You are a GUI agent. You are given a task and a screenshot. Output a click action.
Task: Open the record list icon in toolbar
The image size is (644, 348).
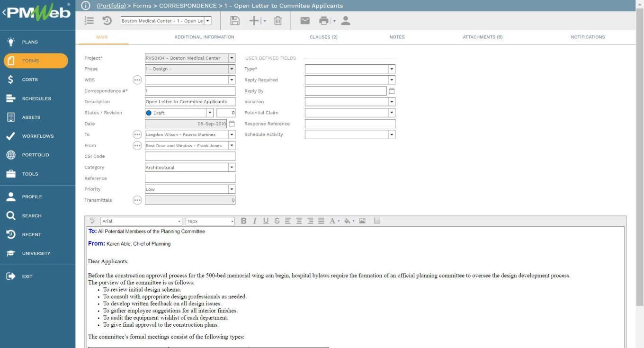tap(89, 21)
